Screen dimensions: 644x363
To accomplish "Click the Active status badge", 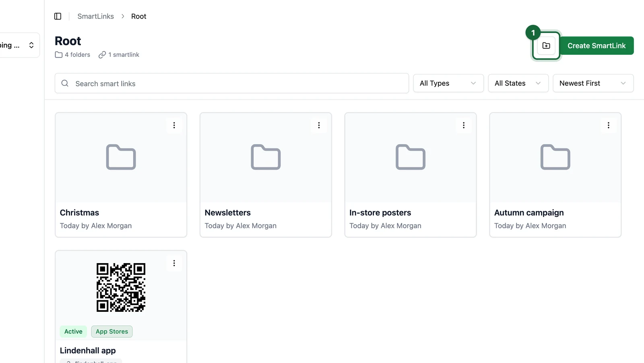I will click(73, 332).
